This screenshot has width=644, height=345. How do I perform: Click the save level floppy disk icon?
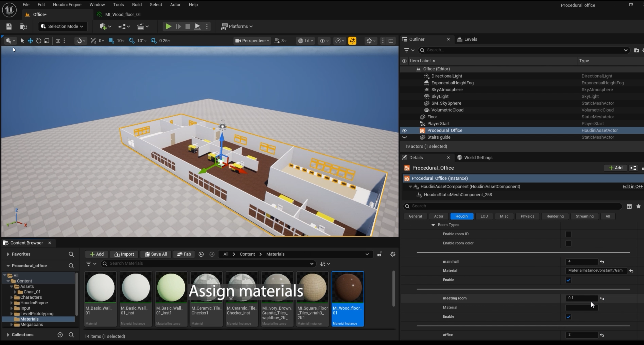coord(9,27)
